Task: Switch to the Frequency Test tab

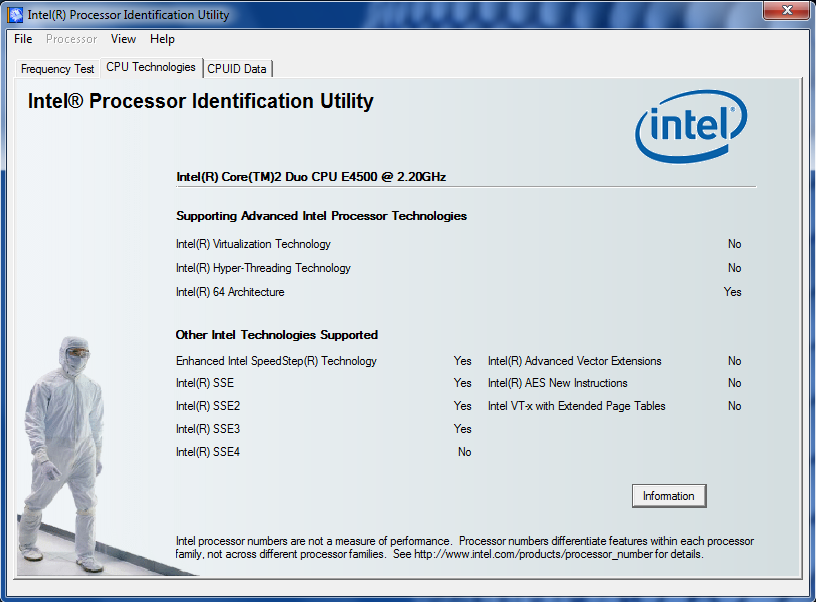Action: pyautogui.click(x=57, y=69)
